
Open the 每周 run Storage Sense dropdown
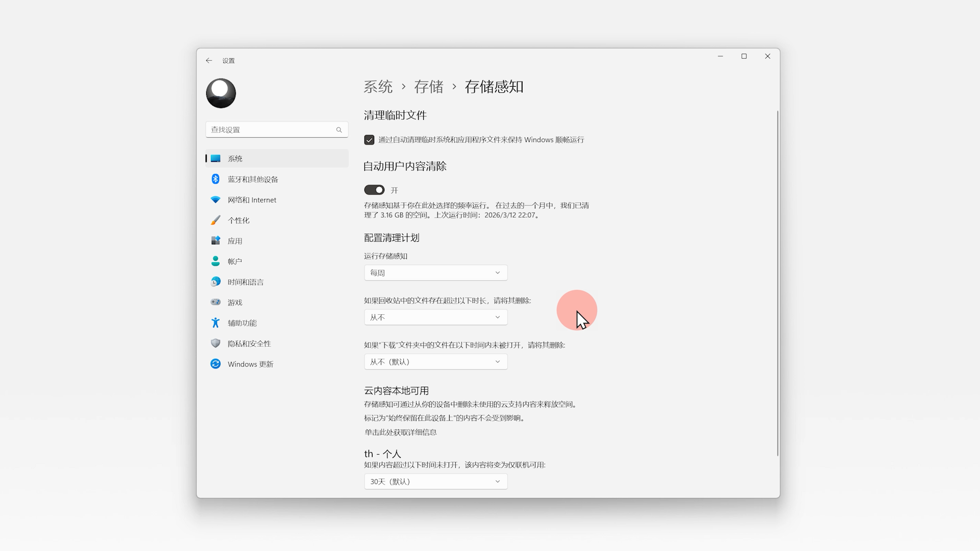[435, 273]
